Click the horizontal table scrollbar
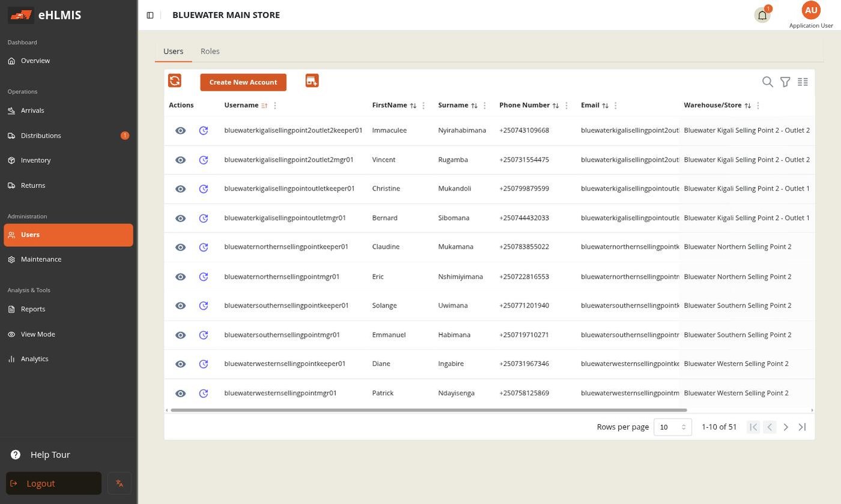This screenshot has height=504, width=841. [428, 410]
